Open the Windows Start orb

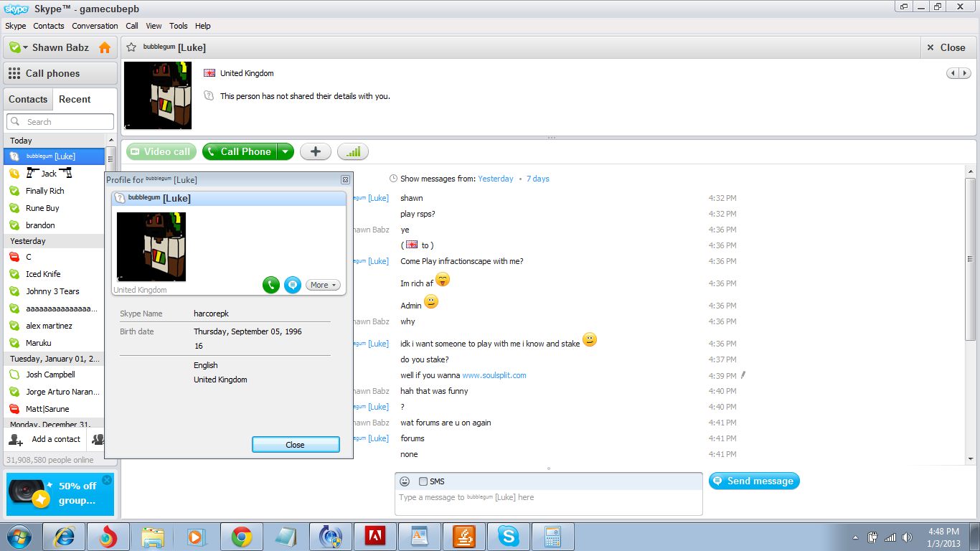[x=19, y=536]
